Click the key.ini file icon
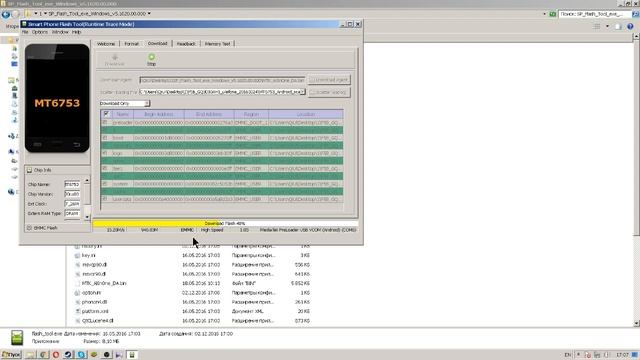The height and width of the screenshot is (360, 640). pos(77,256)
